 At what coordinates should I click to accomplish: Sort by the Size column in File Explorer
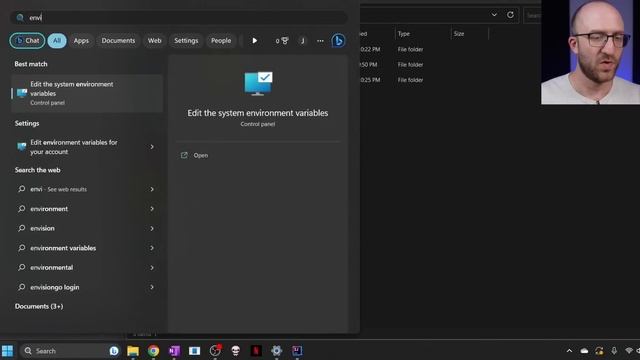pyautogui.click(x=459, y=33)
